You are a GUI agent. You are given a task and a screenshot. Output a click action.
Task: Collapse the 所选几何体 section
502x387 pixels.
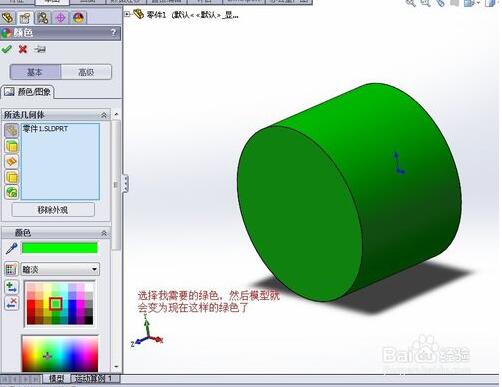pyautogui.click(x=104, y=115)
